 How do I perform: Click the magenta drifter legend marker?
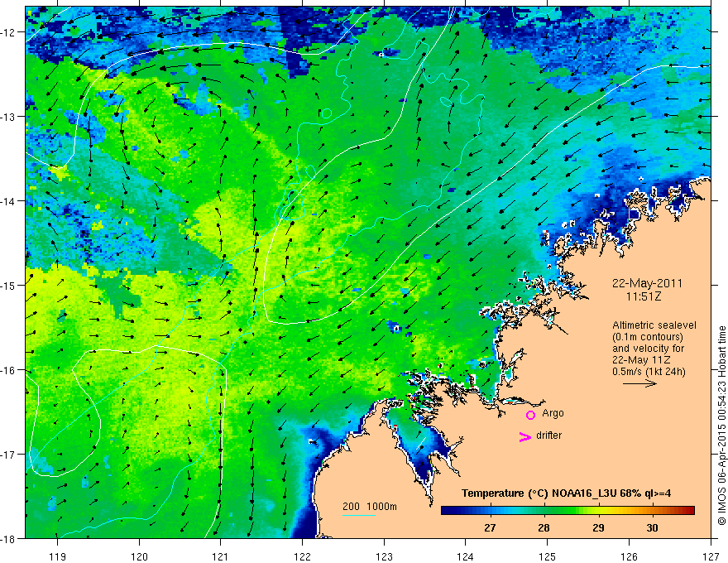[x=525, y=436]
